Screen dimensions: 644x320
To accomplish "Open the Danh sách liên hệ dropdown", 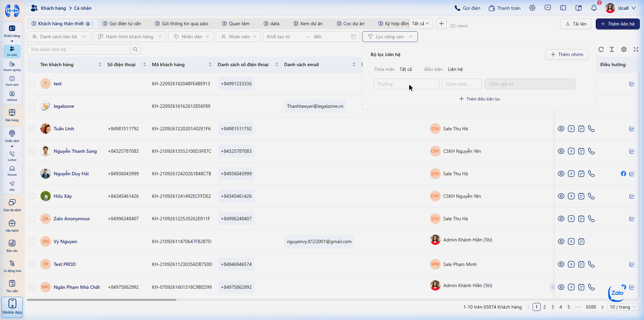I will pyautogui.click(x=59, y=37).
